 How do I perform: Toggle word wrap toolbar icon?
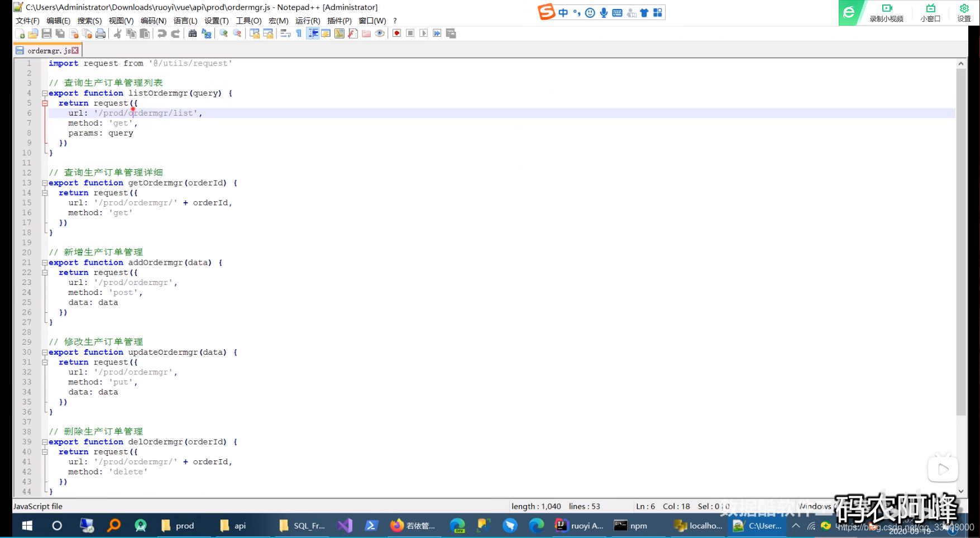(x=285, y=34)
